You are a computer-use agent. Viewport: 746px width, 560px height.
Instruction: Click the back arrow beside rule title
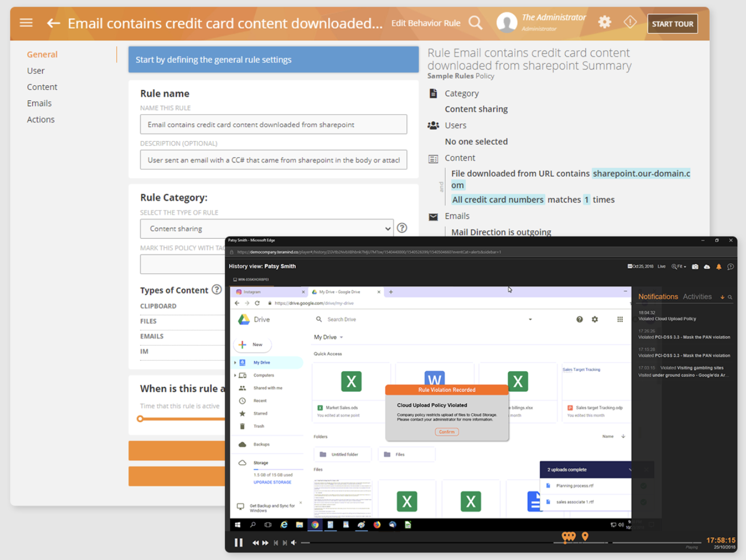click(x=53, y=23)
